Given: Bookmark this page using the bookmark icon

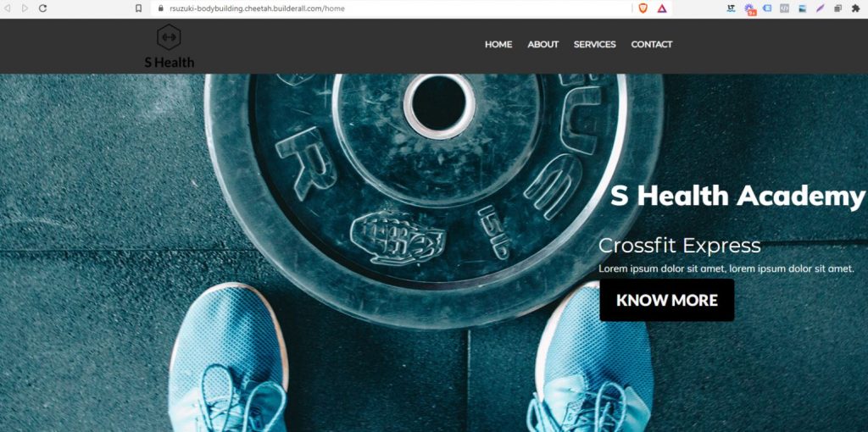Looking at the screenshot, I should pyautogui.click(x=139, y=8).
